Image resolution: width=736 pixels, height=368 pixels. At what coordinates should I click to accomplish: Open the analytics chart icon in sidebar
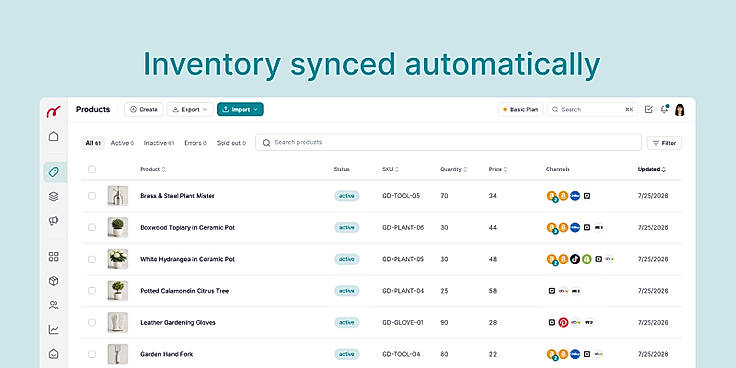pos(54,330)
